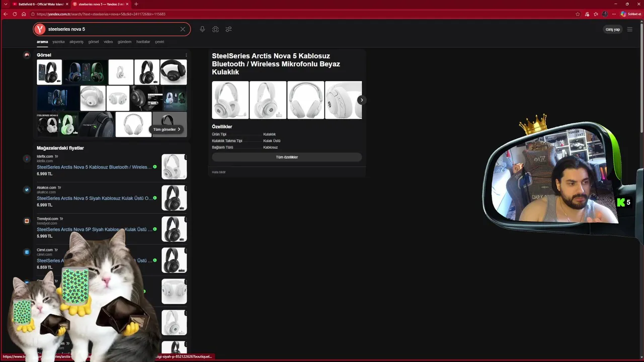Switch to the alışveriş tab

(x=76, y=42)
